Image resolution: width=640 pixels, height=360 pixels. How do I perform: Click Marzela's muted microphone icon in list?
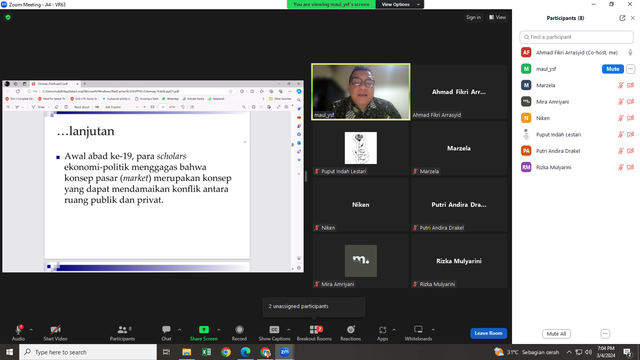pyautogui.click(x=620, y=85)
